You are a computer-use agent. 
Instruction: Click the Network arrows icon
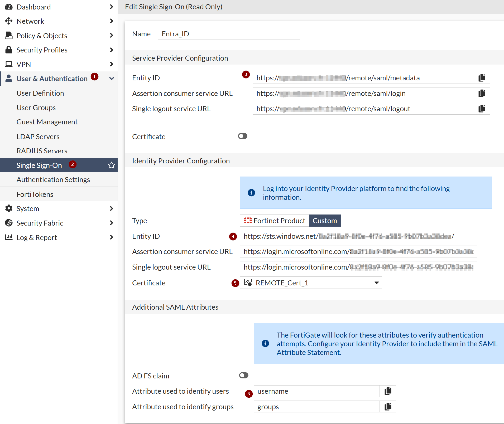coord(9,21)
